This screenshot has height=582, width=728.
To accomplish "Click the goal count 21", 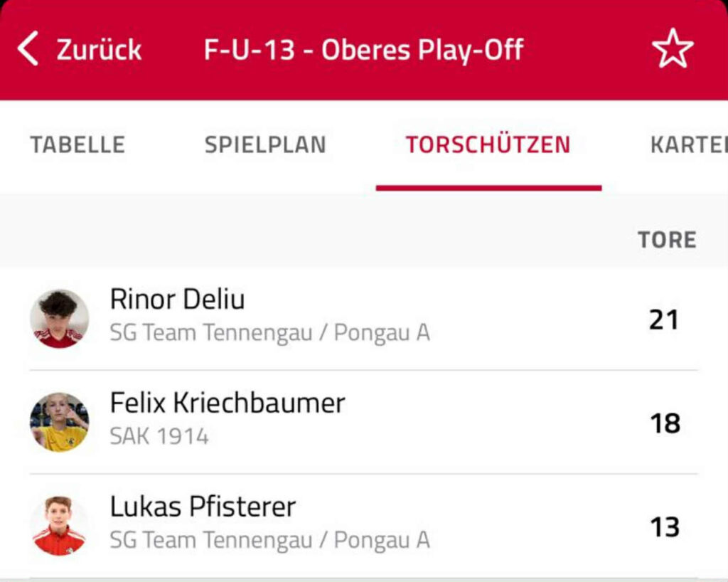I will coord(665,320).
